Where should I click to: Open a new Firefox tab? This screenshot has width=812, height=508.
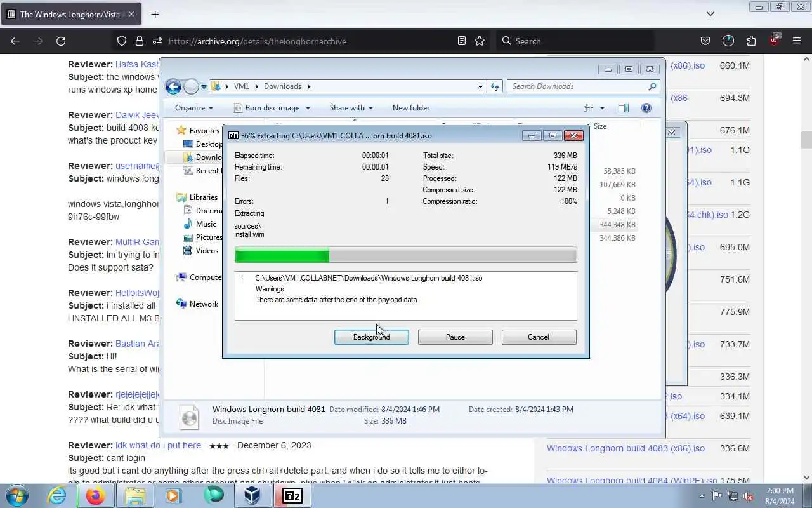click(x=155, y=14)
